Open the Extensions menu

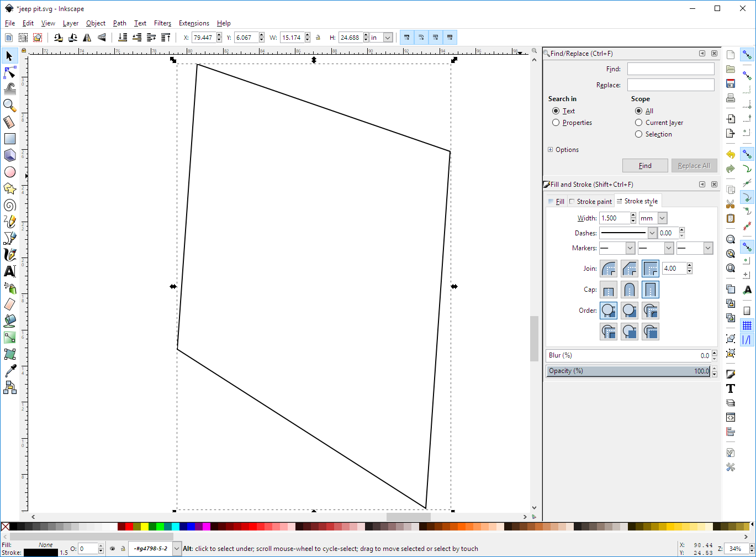click(193, 23)
